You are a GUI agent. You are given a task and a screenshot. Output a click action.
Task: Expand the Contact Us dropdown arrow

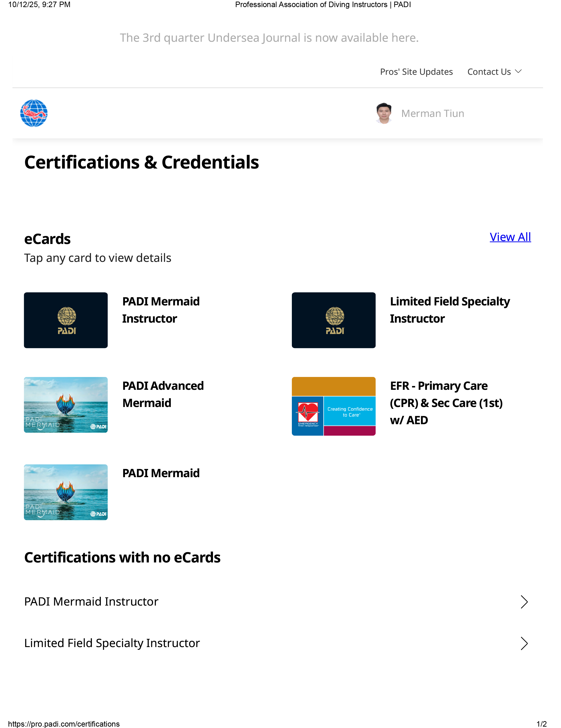(x=518, y=72)
